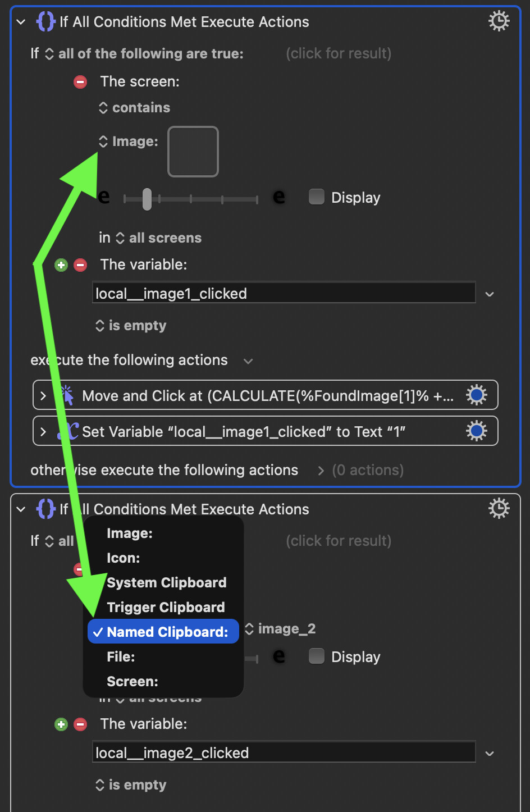Viewport: 530px width, 812px height.
Task: Open gear menu for Set Variable action
Action: [x=476, y=431]
